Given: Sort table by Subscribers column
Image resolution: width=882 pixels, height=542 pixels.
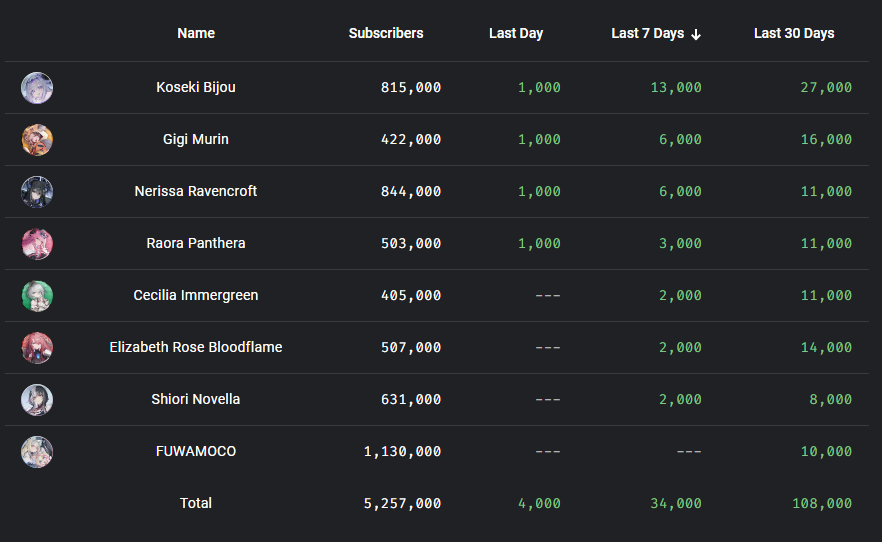Looking at the screenshot, I should point(386,33).
